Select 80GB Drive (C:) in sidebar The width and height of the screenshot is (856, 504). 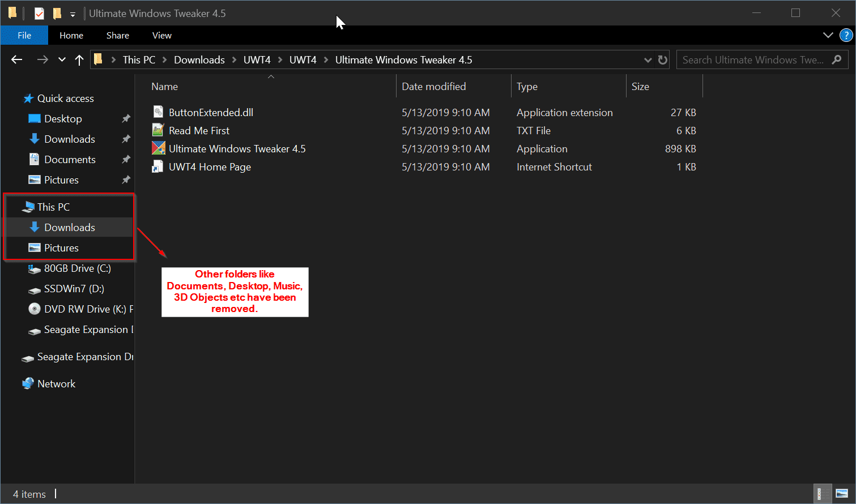coord(77,268)
